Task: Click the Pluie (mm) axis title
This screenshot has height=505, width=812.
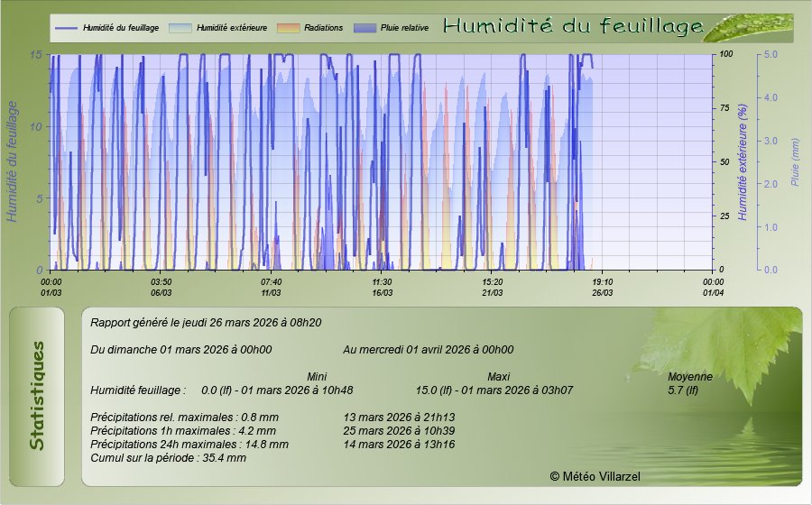Action: [x=795, y=162]
